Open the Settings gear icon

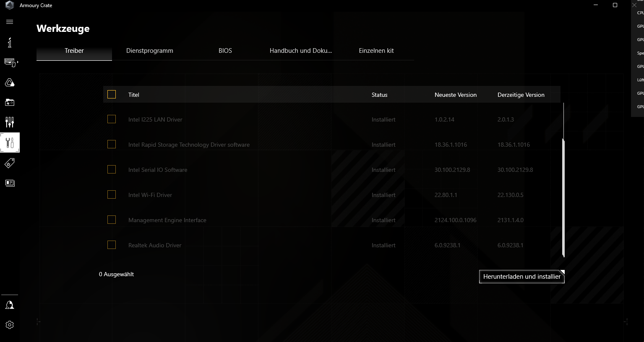[10, 325]
